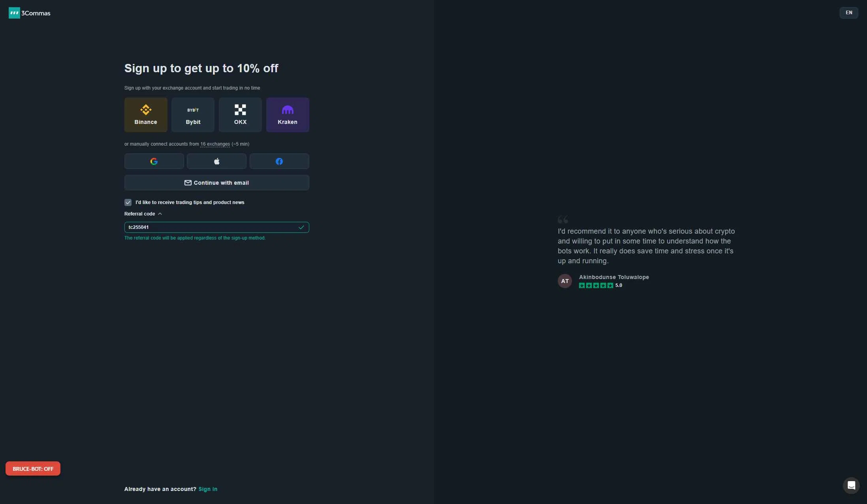Screen dimensions: 867x504
Task: Sign up with the Apple icon
Action: 216,161
